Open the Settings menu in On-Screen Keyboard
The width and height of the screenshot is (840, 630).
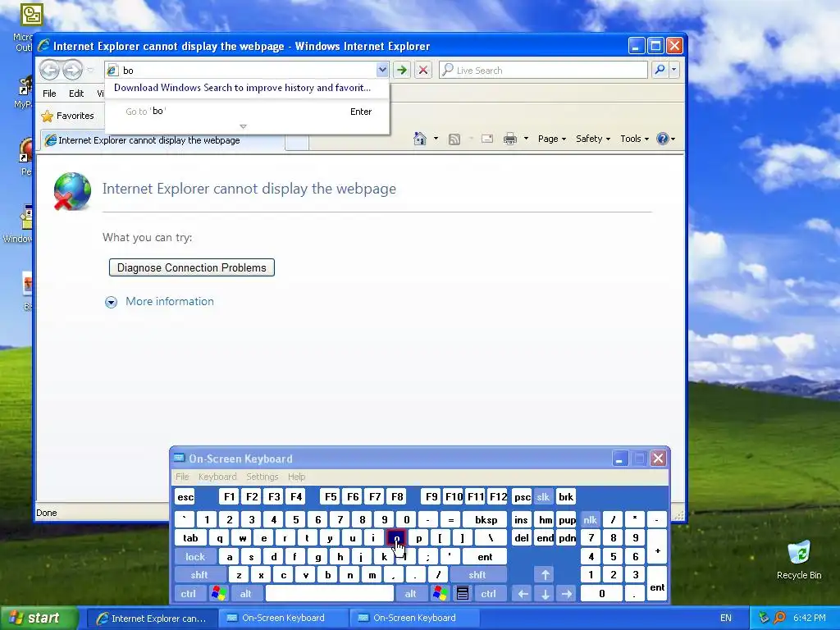click(262, 477)
